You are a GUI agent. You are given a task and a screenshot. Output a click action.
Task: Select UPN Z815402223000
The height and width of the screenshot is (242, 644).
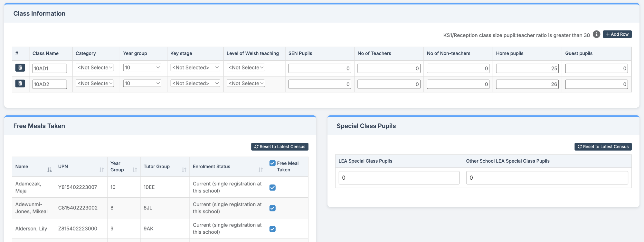click(78, 229)
